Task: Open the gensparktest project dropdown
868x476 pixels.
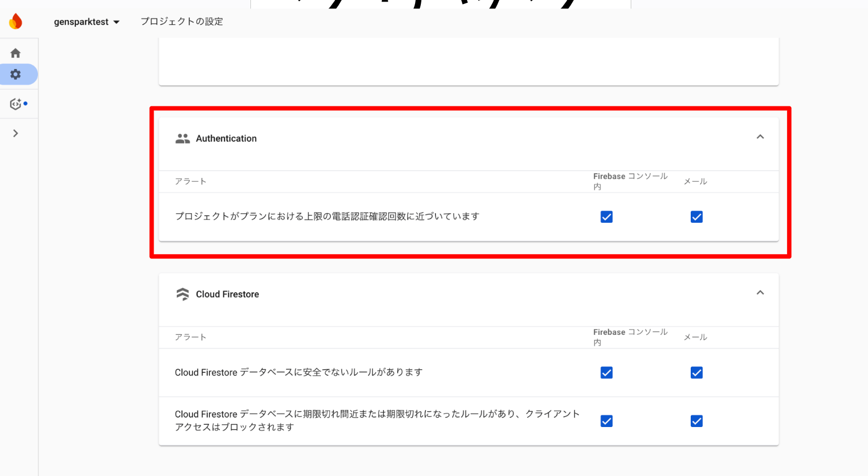Action: (x=87, y=22)
